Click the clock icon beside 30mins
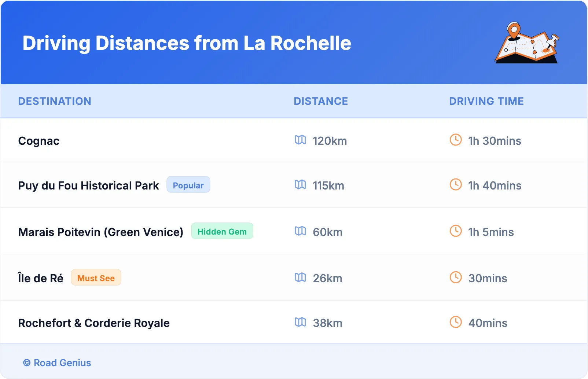588x379 pixels. [x=456, y=277]
